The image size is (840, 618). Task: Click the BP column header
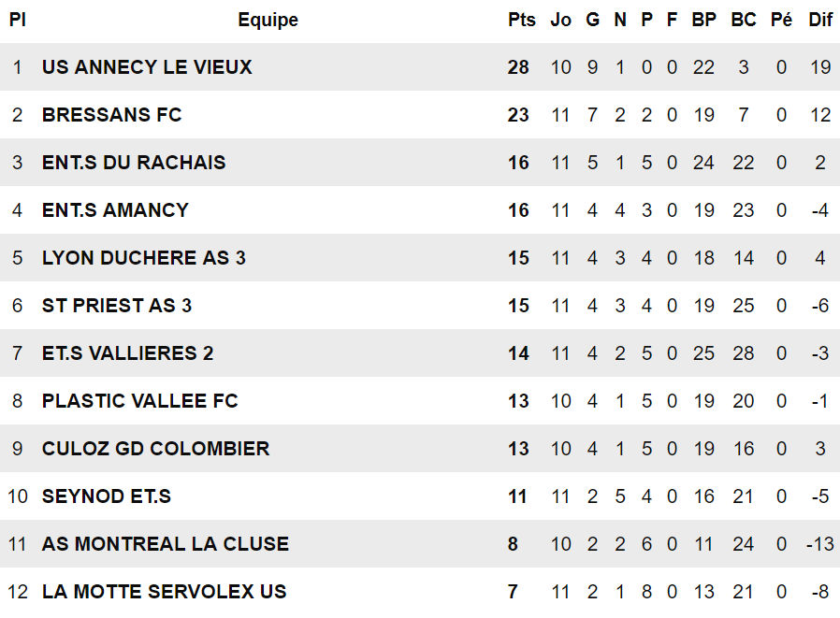703,20
